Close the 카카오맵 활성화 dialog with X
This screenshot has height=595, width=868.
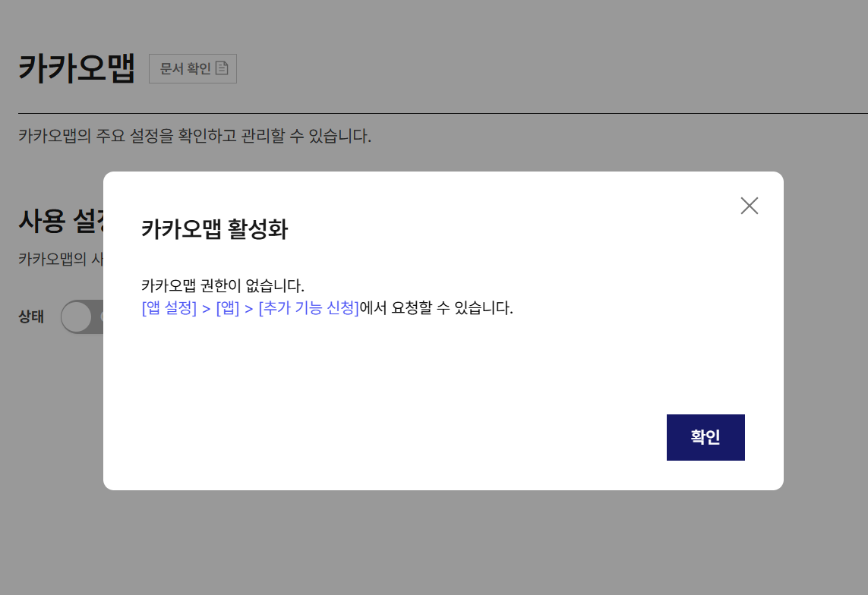[x=749, y=206]
